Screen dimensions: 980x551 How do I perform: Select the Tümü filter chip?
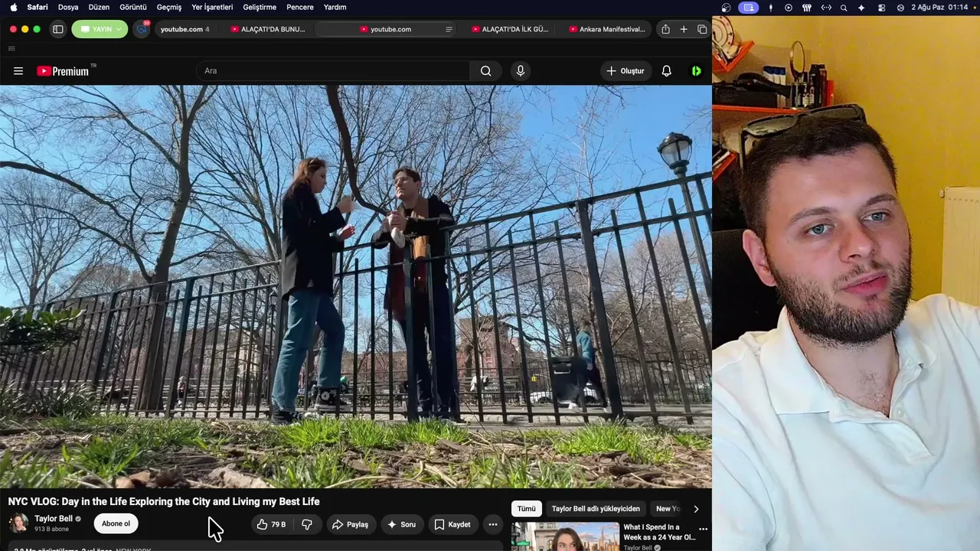[527, 509]
